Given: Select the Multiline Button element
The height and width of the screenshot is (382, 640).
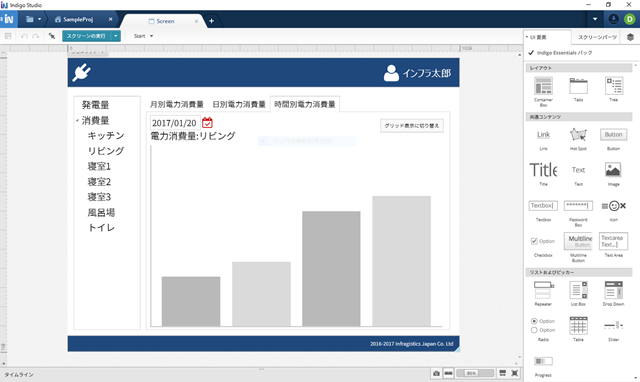Looking at the screenshot, I should pos(578,247).
